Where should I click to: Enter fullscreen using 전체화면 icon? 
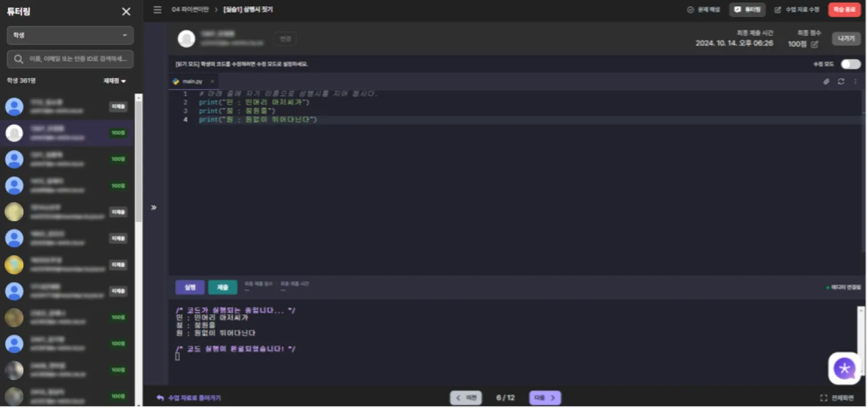(x=823, y=398)
